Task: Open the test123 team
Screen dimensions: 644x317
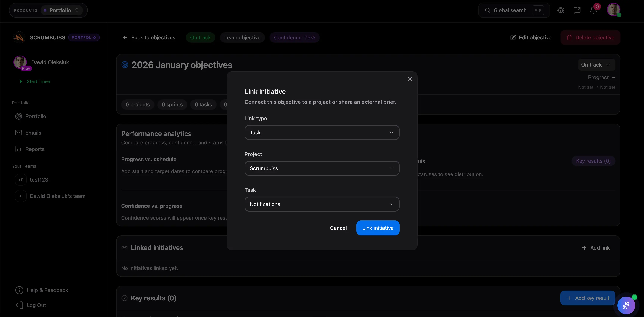Action: pos(39,180)
